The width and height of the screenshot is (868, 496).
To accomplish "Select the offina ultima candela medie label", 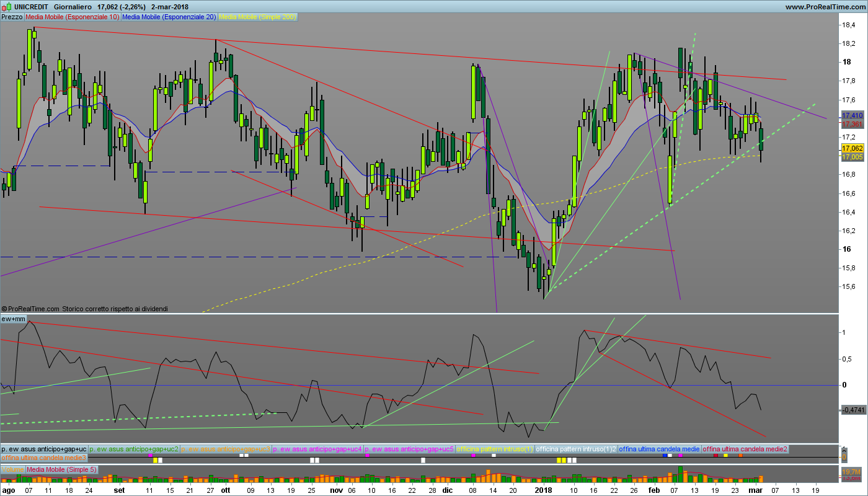I will 660,448.
